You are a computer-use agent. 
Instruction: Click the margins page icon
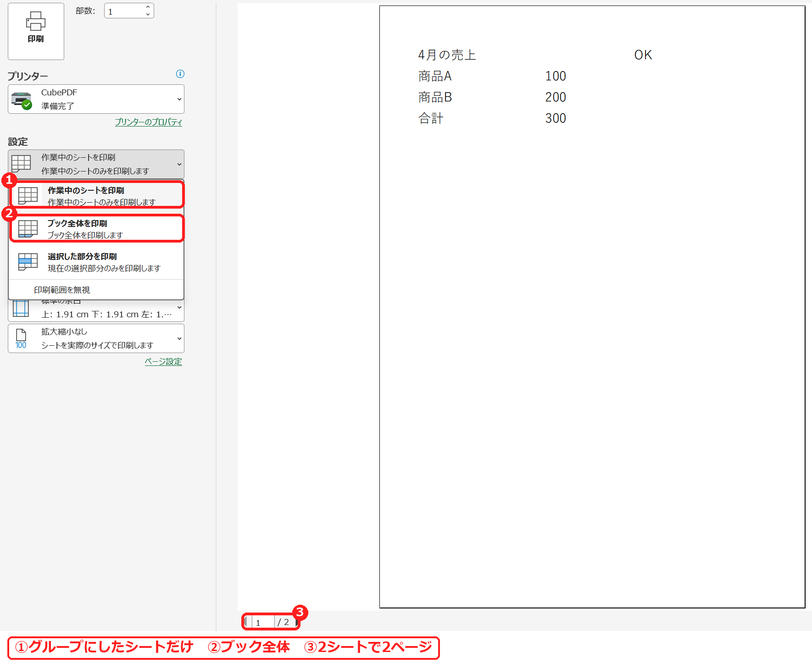(x=21, y=309)
